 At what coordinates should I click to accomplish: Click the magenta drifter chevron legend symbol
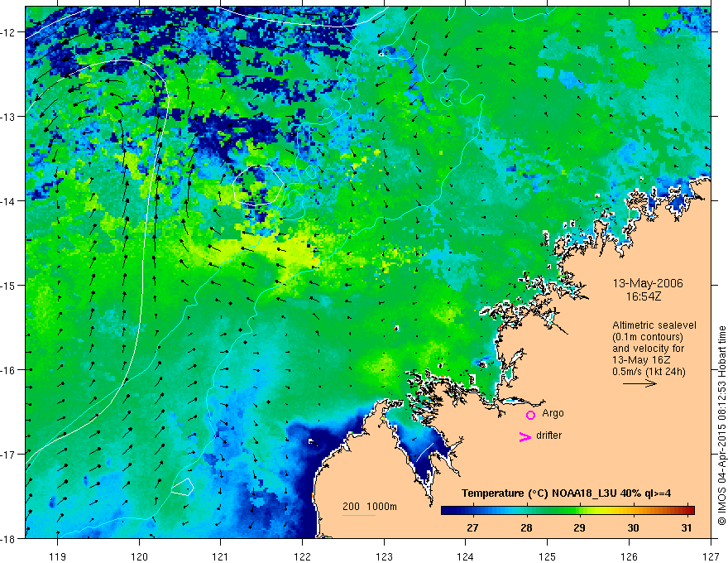(525, 436)
